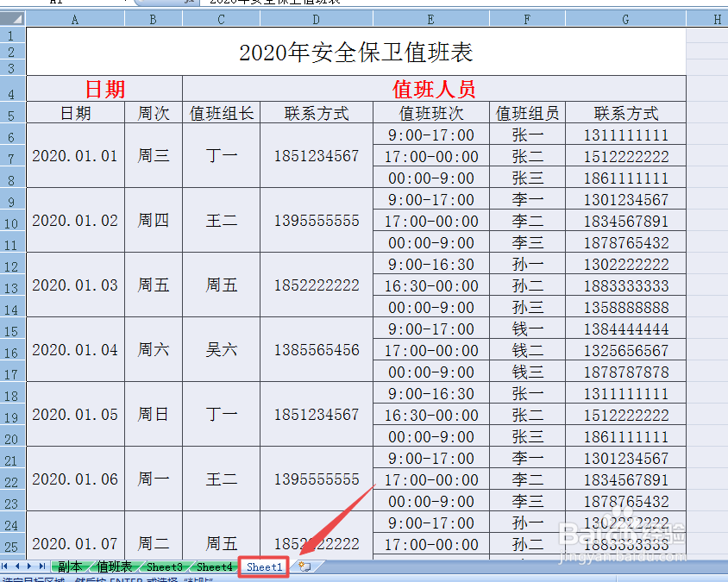Screen dimensions: 728x582
Task: Open the Name Box dropdown arrow
Action: pyautogui.click(x=126, y=3)
